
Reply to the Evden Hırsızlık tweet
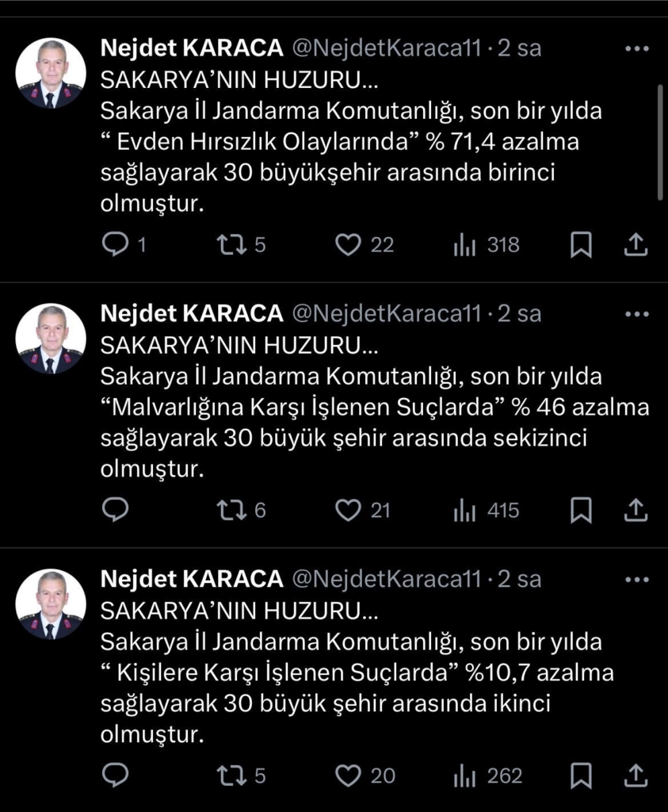pyautogui.click(x=116, y=246)
